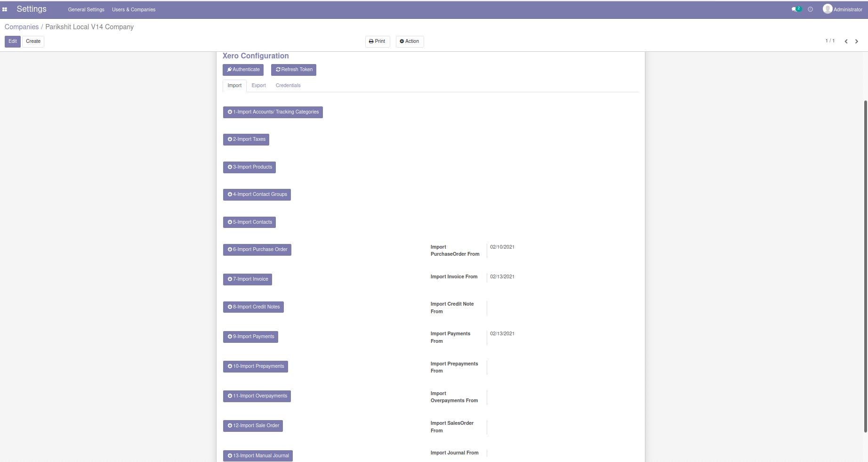
Task: Run 10-Import Prepayments
Action: pos(256,366)
